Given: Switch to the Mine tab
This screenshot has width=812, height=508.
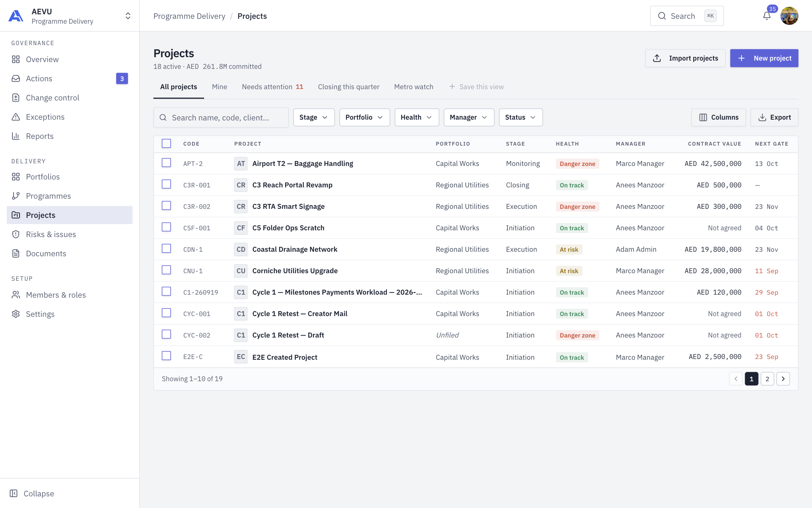Looking at the screenshot, I should [220, 87].
